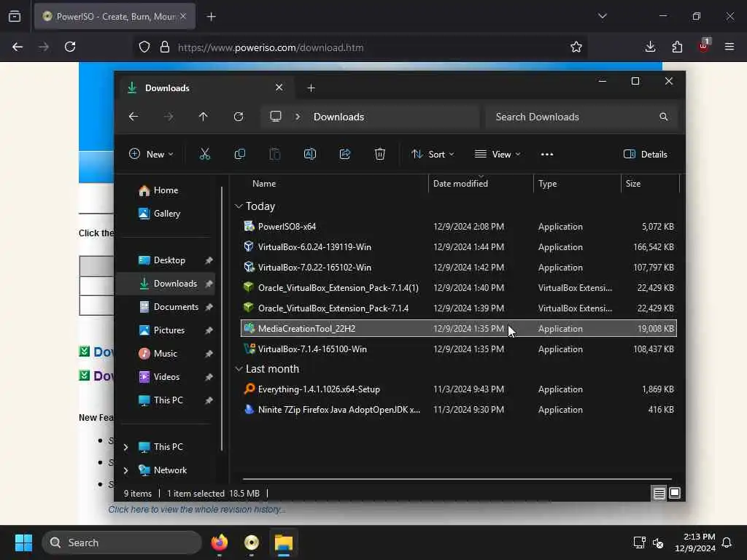The width and height of the screenshot is (747, 560).
Task: Unpin Desktop from Quick access via pin icon
Action: (209, 260)
